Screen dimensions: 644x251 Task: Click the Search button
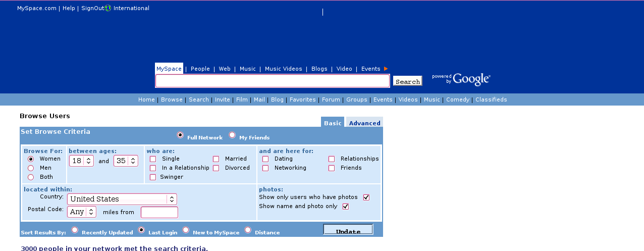(408, 81)
